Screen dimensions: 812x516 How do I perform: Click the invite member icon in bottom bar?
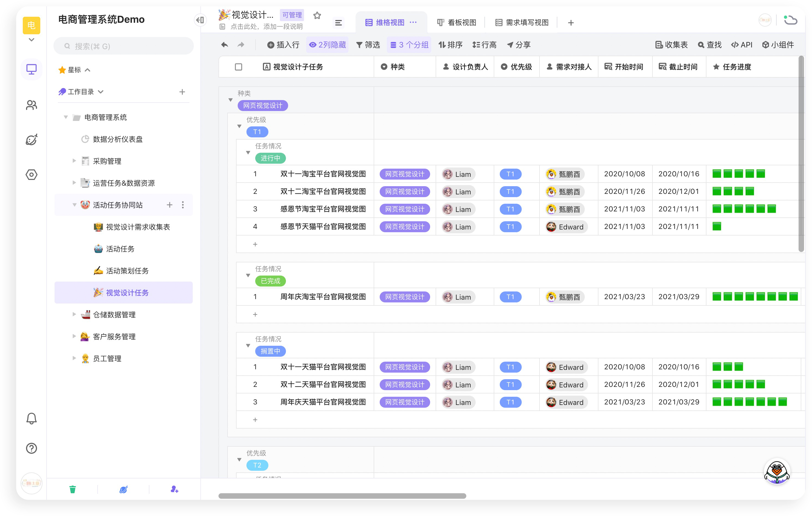[x=174, y=489]
